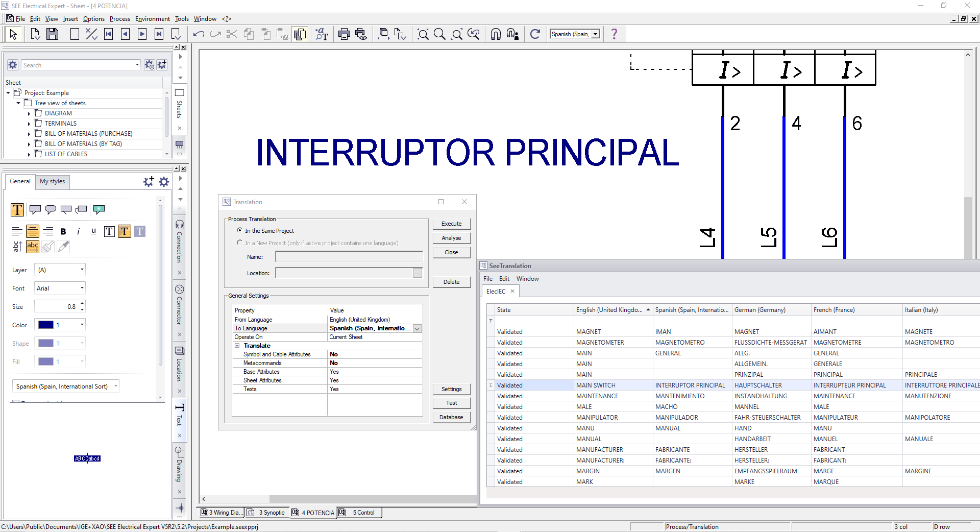Select the Bold formatting icon
Image resolution: width=980 pixels, height=532 pixels.
tap(63, 231)
